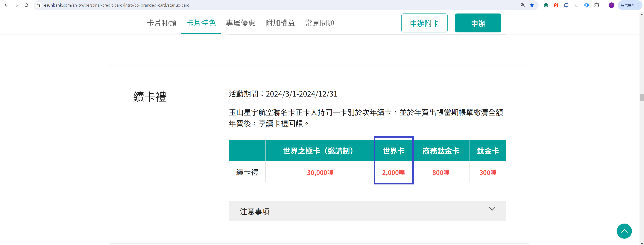Open the 常見問題 tab
The height and width of the screenshot is (245, 644).
point(320,23)
